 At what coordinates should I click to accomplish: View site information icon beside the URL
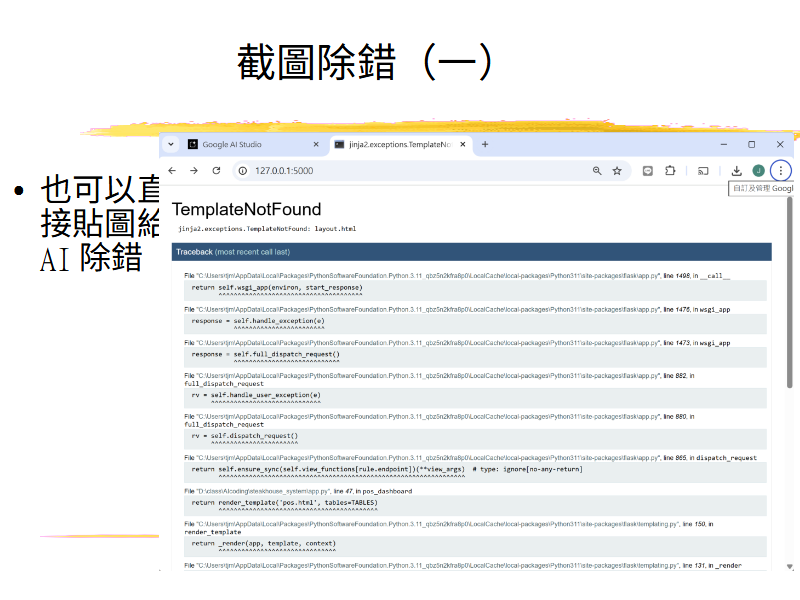243,171
